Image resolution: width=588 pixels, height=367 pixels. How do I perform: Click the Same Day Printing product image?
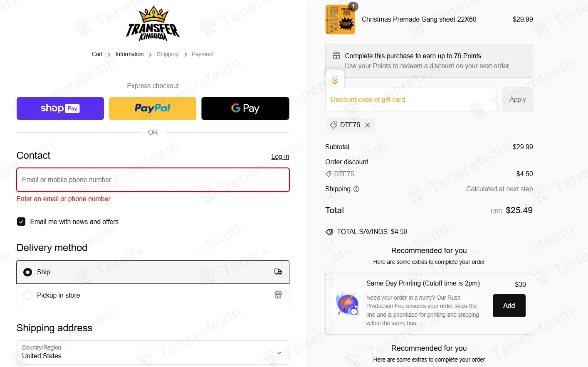coord(348,303)
